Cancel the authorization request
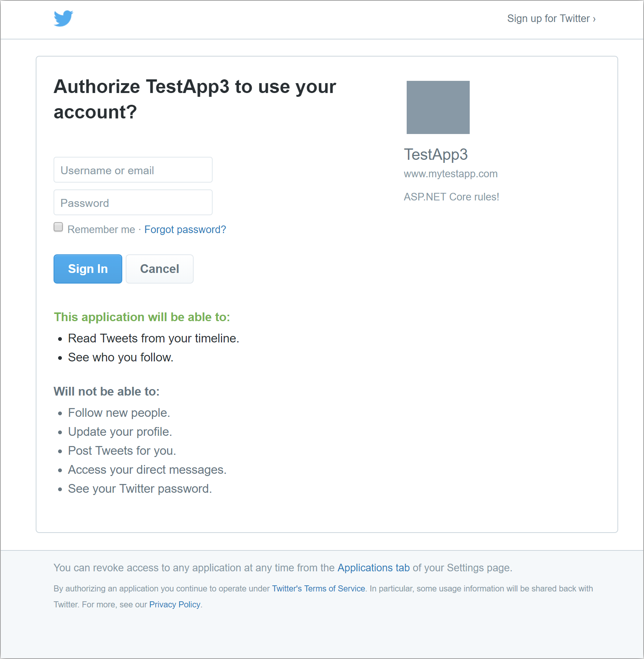Screen dimensions: 644x659 pos(159,269)
